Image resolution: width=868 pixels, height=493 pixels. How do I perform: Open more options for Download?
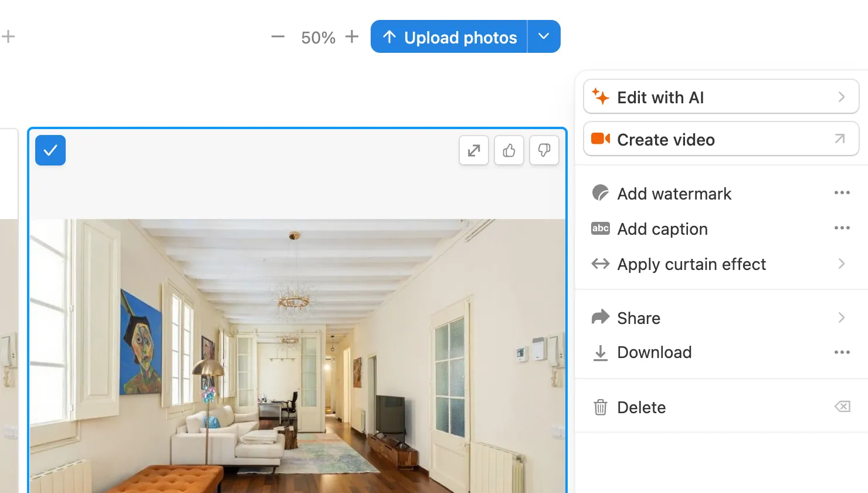pos(842,352)
